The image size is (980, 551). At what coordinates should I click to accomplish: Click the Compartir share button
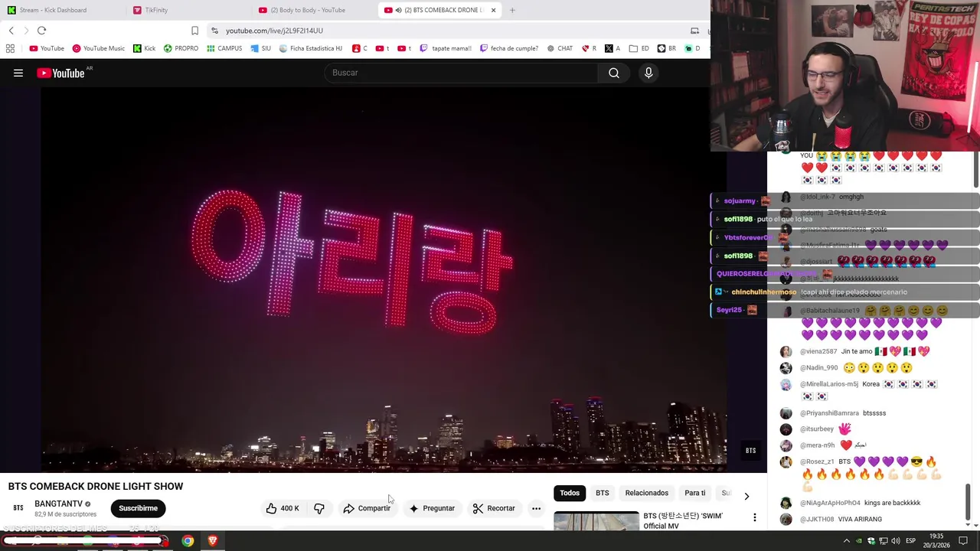coord(367,508)
